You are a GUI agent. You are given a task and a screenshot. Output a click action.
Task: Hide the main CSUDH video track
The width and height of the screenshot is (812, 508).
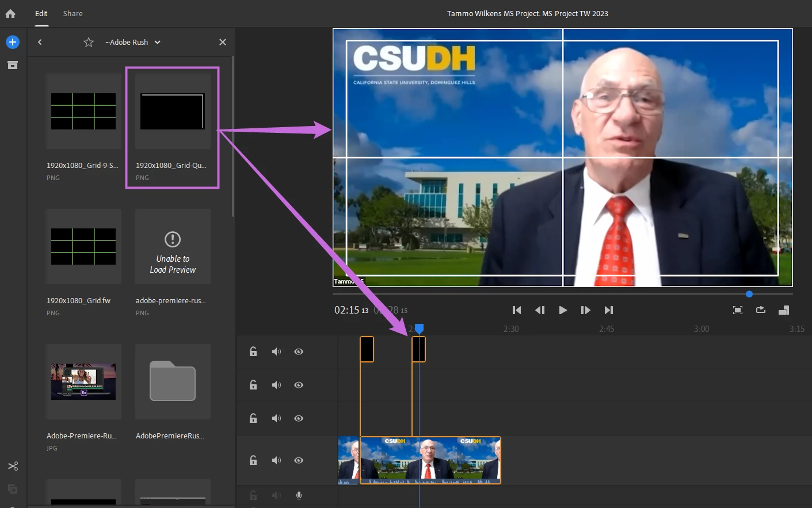coord(299,460)
